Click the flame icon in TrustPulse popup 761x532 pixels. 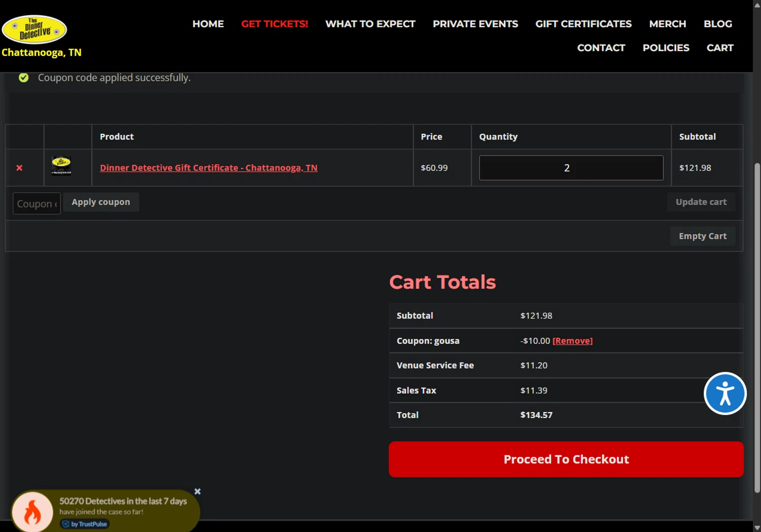pos(32,512)
